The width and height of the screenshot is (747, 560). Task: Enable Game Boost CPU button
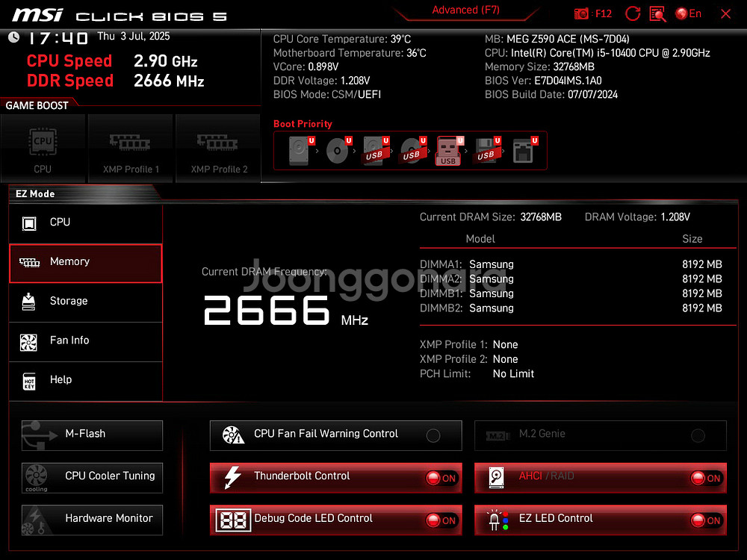point(43,149)
